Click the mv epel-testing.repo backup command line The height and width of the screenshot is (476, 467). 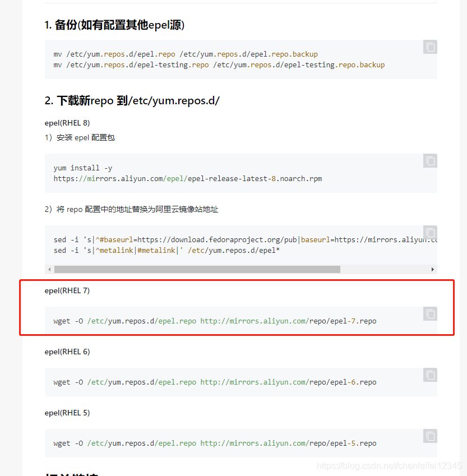click(x=219, y=64)
